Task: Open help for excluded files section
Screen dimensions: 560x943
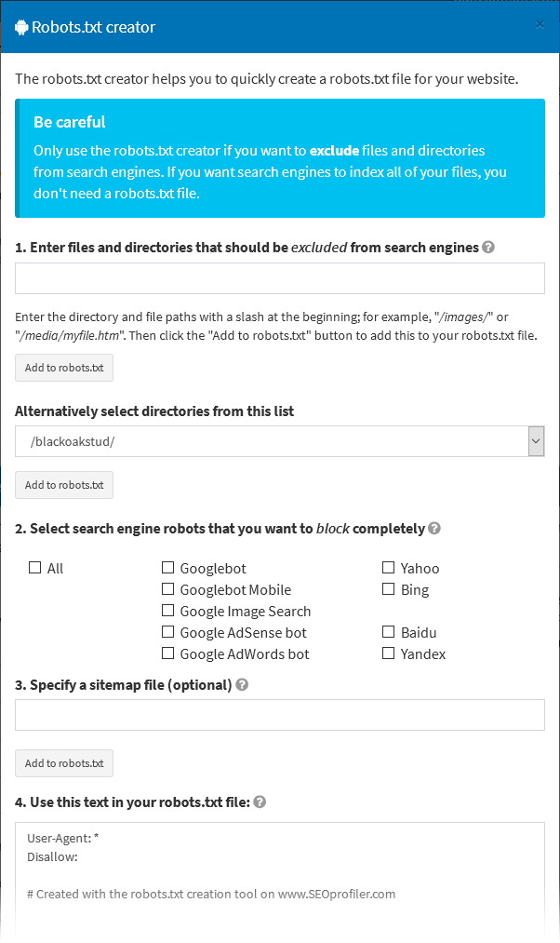Action: tap(489, 247)
